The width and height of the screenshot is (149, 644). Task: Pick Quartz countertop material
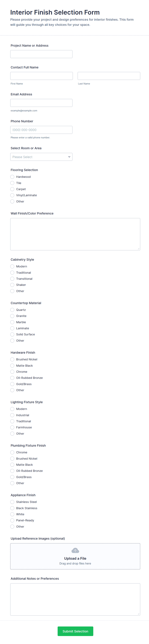[12, 310]
